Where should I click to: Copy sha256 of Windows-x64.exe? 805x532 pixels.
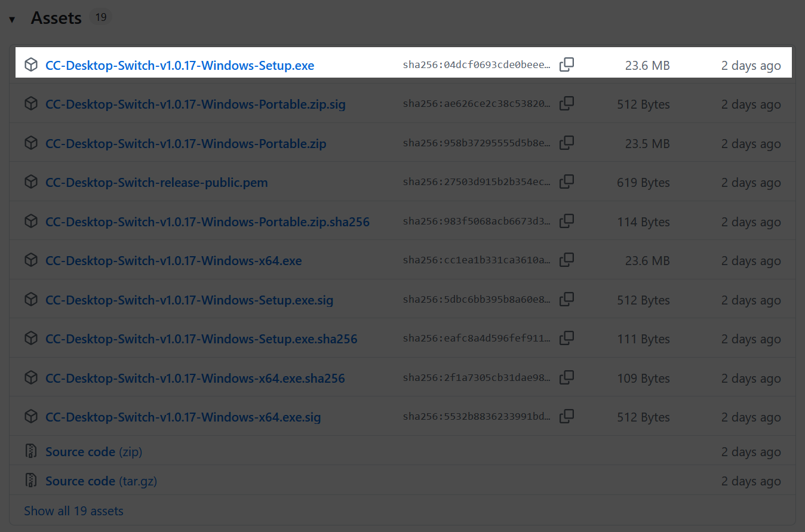(567, 260)
